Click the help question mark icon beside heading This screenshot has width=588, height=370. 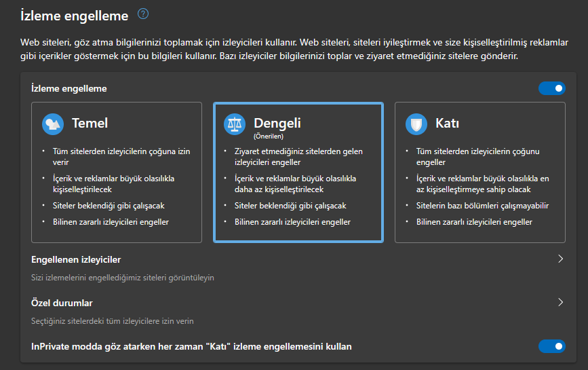tap(142, 14)
